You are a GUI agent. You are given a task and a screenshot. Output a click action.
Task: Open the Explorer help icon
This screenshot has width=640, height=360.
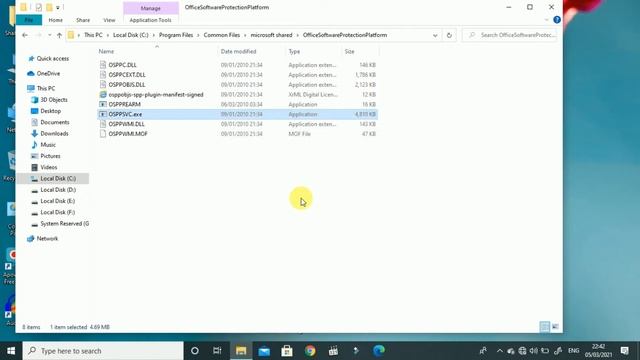(x=557, y=20)
